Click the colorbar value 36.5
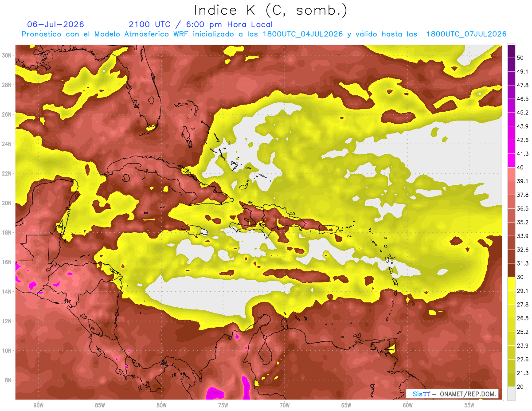 [523, 208]
